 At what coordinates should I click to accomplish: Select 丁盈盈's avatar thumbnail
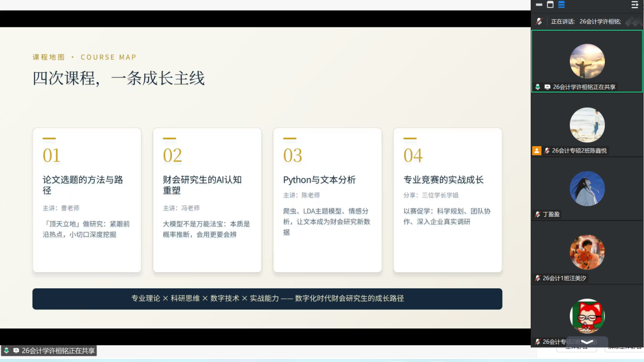tap(587, 188)
